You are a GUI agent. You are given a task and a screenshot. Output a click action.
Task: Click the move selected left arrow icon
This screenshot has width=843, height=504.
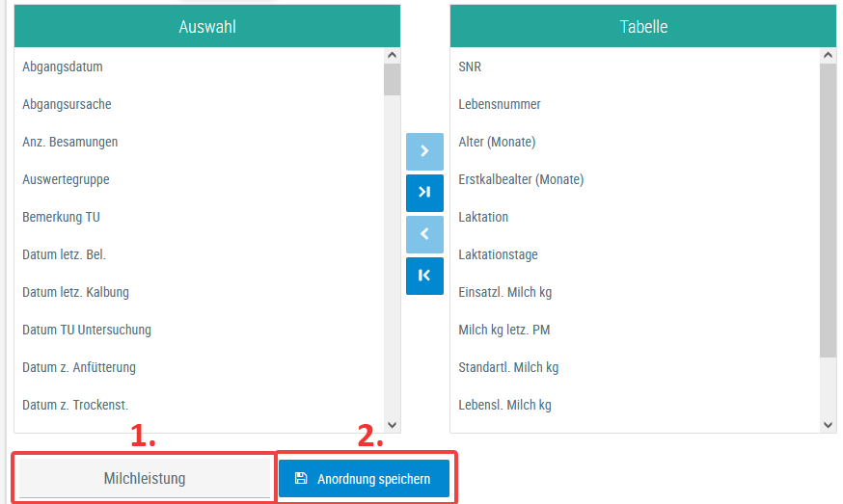pos(424,234)
